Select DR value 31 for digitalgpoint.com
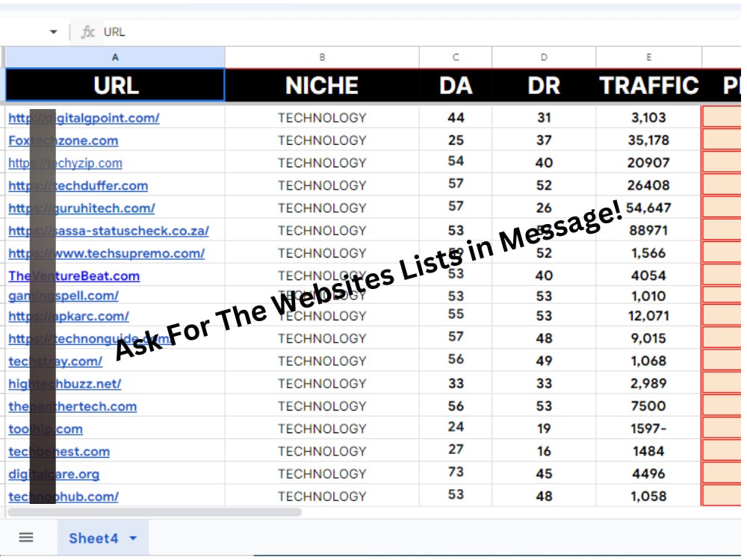Viewport: 747px width, 560px height. [544, 117]
